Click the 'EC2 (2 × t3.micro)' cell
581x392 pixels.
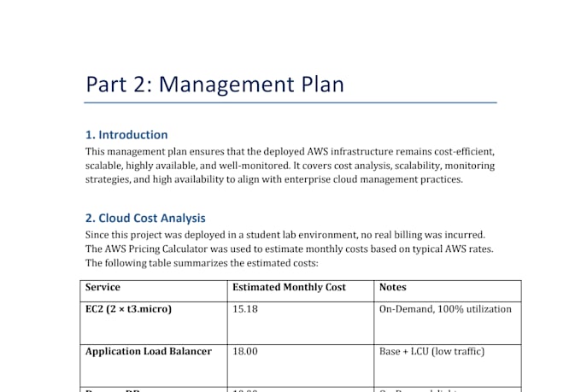(x=154, y=323)
